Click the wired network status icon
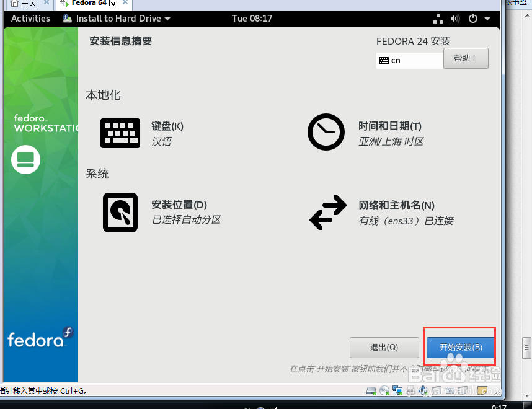The height and width of the screenshot is (409, 532). [x=438, y=19]
